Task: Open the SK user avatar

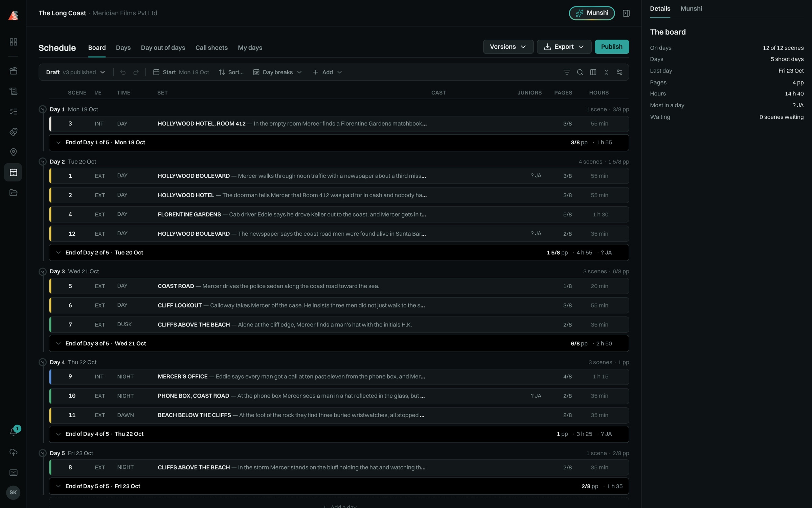Action: click(13, 493)
